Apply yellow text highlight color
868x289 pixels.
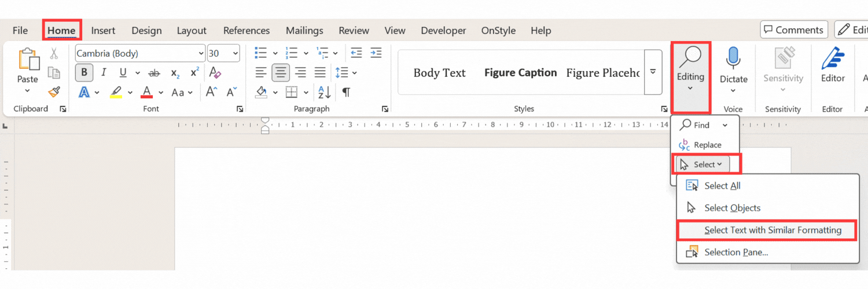pyautogui.click(x=116, y=92)
